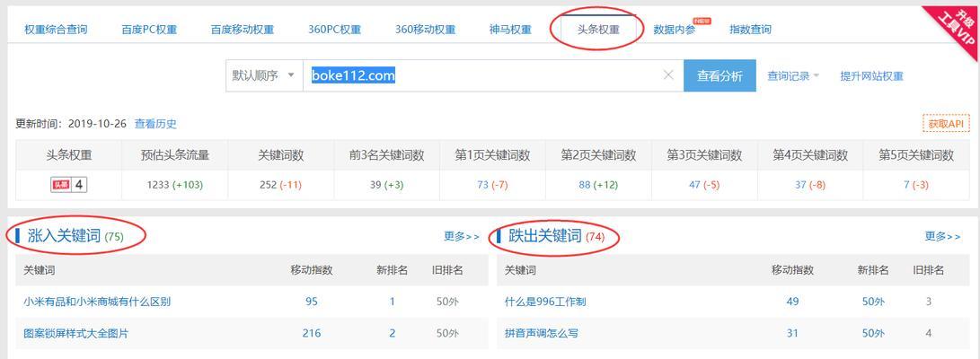Click mobile index value 95
The height and width of the screenshot is (359, 980).
click(x=312, y=302)
